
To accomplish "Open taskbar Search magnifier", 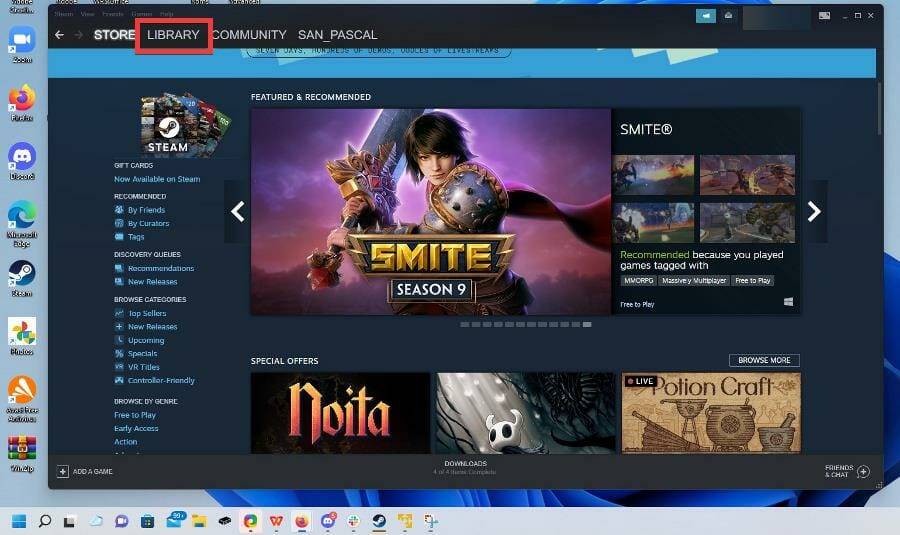I will (44, 521).
